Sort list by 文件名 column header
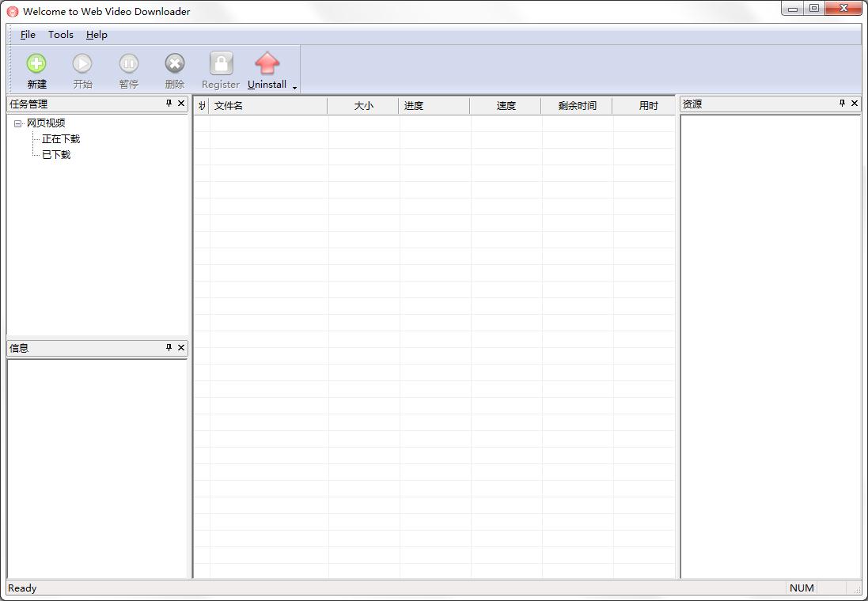868x601 pixels. (x=267, y=106)
